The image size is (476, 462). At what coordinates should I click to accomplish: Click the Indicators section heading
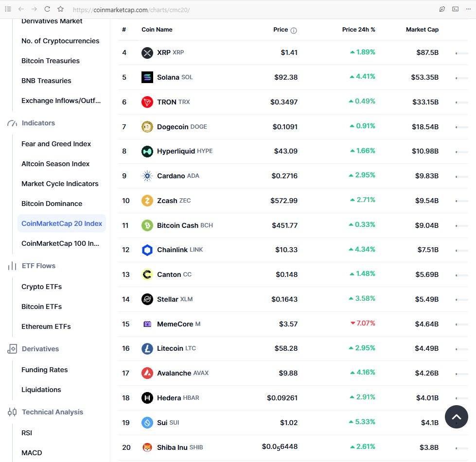38,123
